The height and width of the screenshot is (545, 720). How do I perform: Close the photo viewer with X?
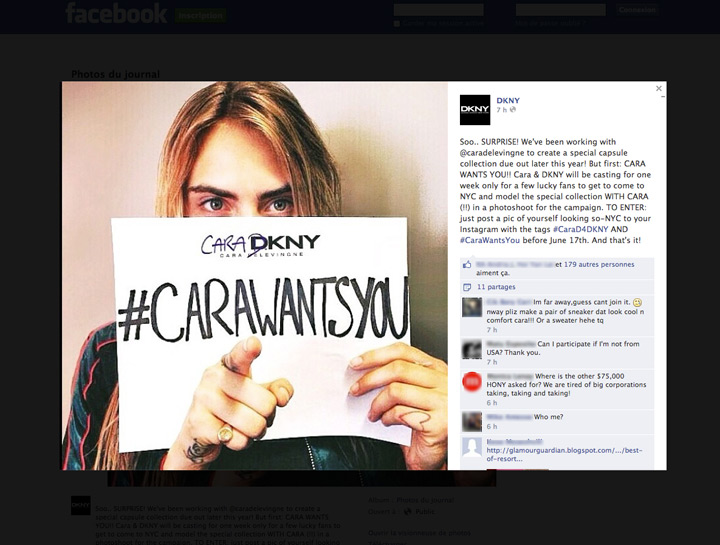pos(659,88)
